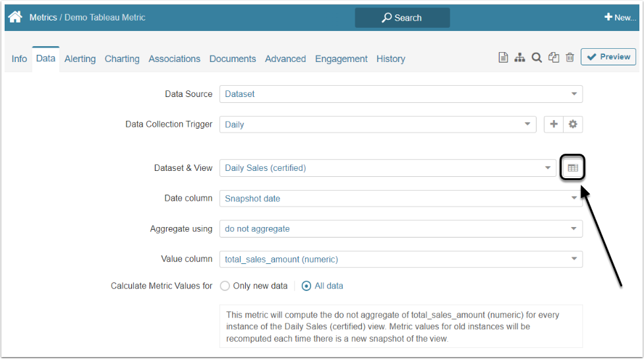
Task: Open the Data Collection Trigger dropdown
Action: 378,124
